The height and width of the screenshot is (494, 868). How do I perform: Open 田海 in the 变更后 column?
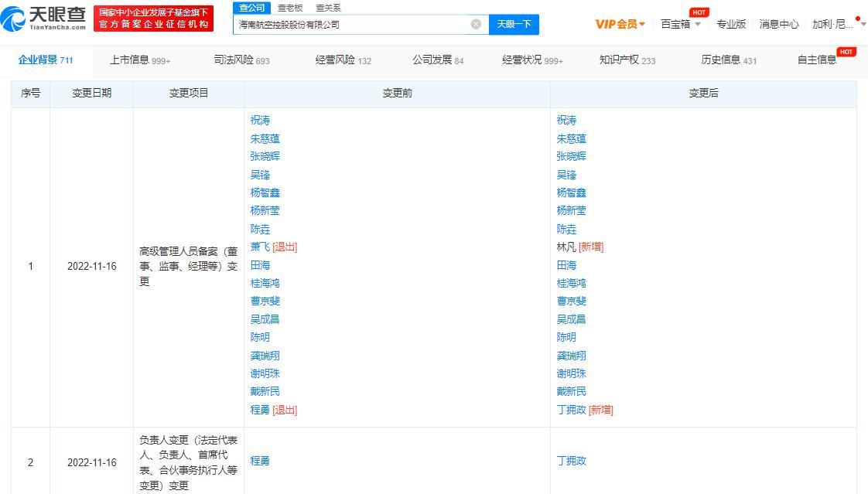(566, 265)
